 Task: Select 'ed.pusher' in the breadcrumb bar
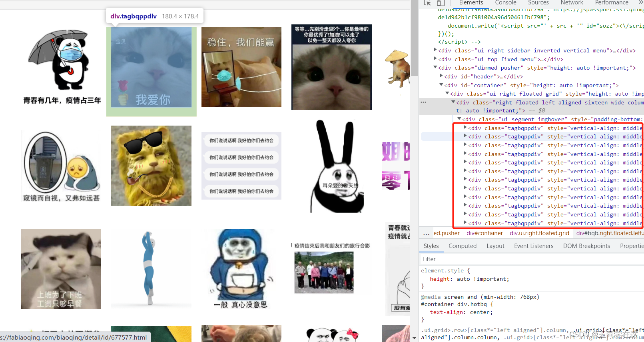tap(447, 233)
